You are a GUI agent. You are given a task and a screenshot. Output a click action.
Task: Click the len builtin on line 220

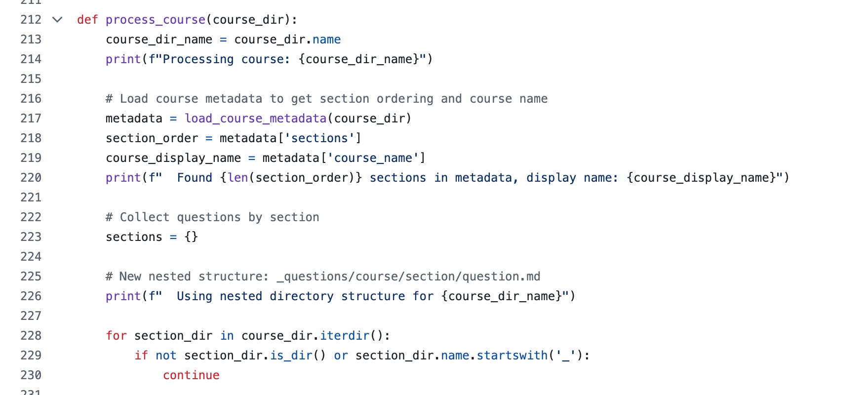coord(237,178)
